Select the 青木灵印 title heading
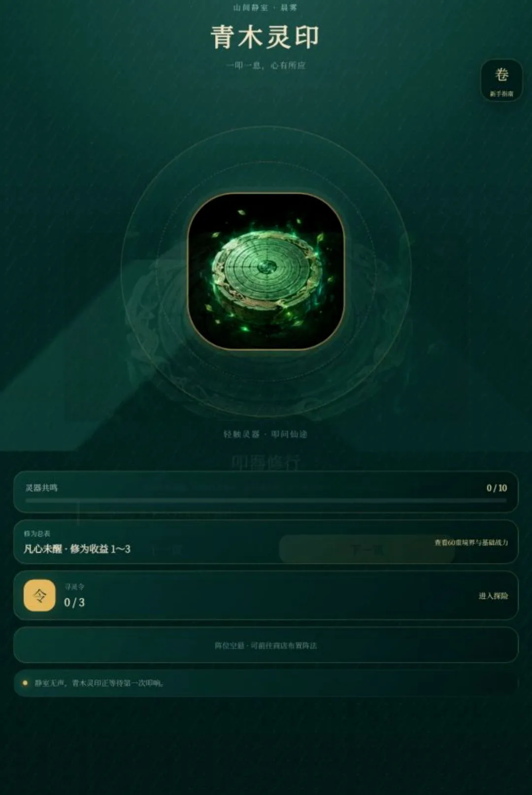Image resolution: width=532 pixels, height=795 pixels. pos(266,37)
